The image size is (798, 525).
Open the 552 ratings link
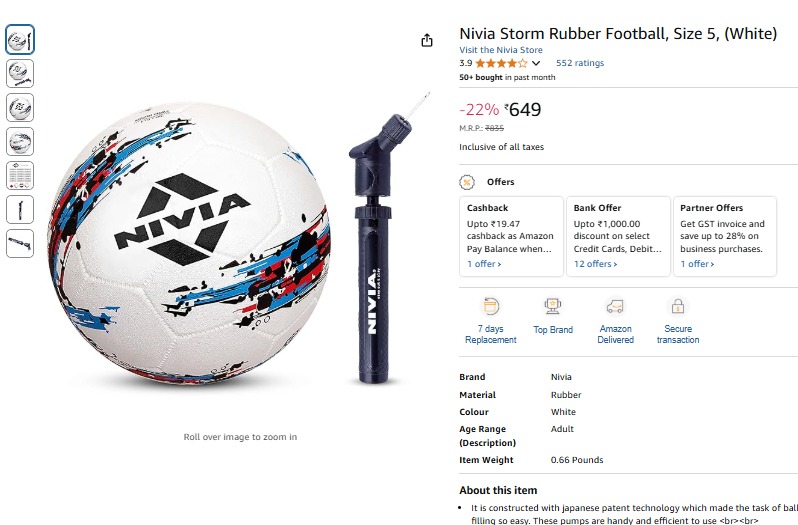point(580,63)
